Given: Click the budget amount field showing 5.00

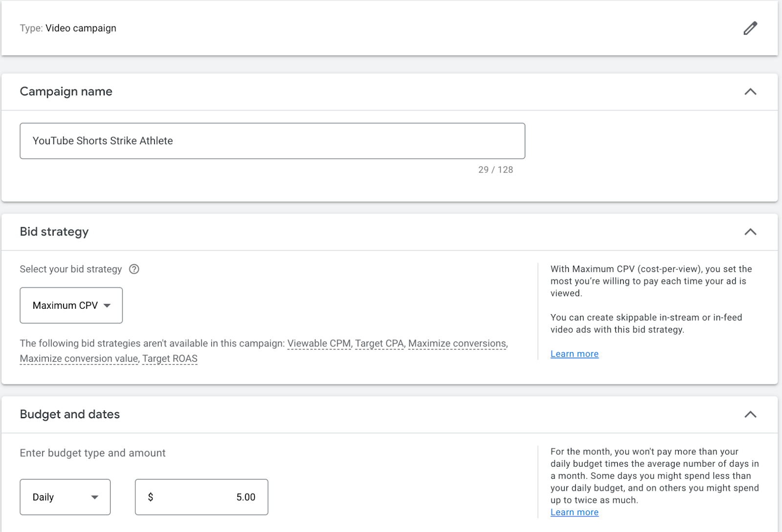Looking at the screenshot, I should click(x=201, y=497).
